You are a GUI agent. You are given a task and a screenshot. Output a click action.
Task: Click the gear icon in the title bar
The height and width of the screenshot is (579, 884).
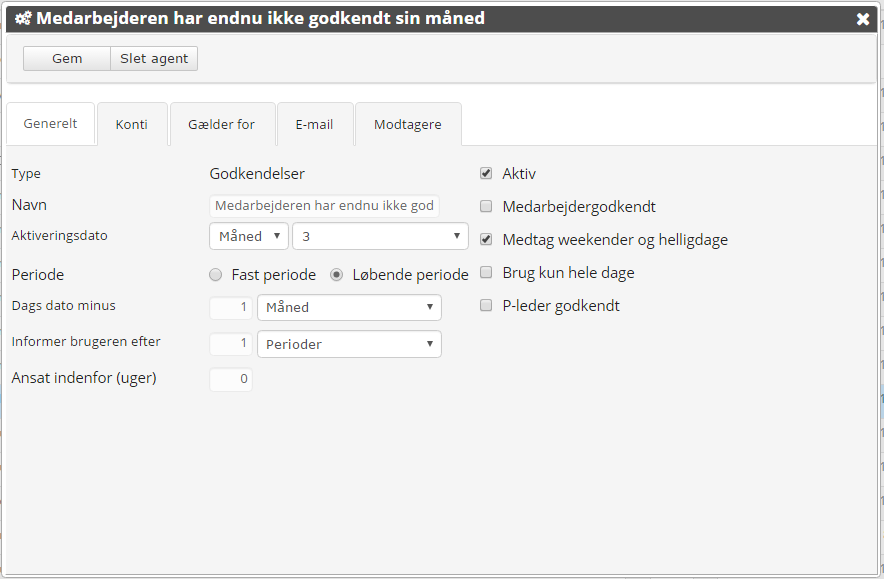(23, 17)
